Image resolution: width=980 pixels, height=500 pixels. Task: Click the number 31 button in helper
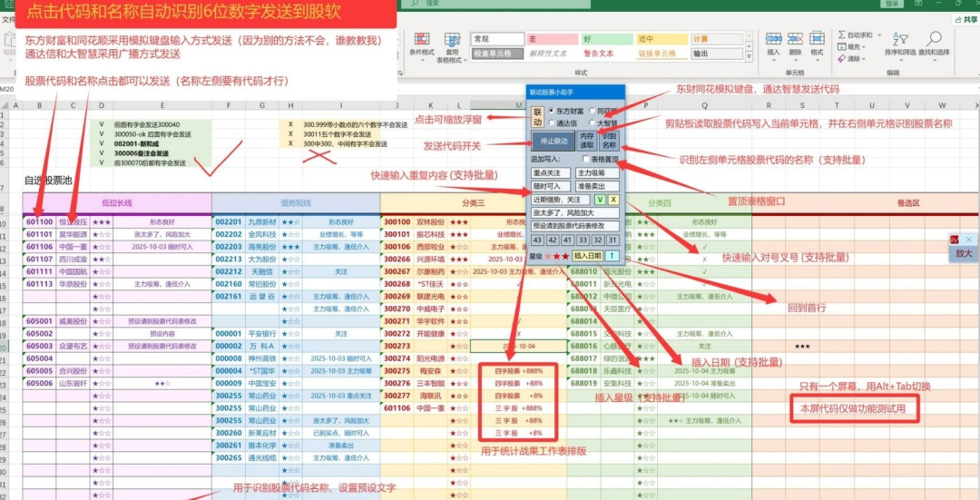[x=612, y=240]
